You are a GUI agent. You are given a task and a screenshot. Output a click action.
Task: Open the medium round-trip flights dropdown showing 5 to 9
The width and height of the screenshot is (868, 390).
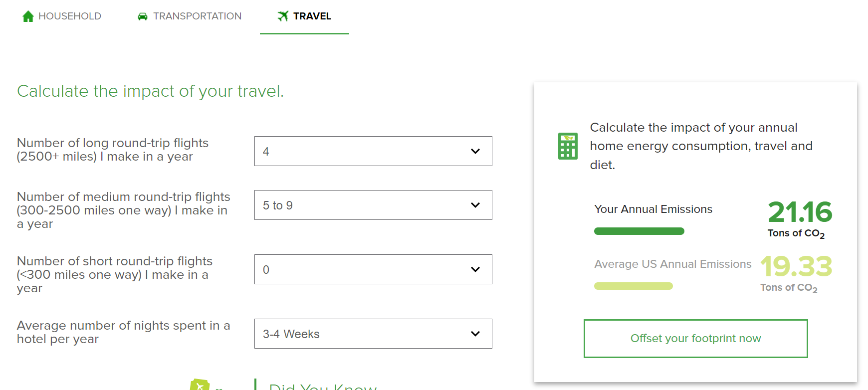(373, 205)
